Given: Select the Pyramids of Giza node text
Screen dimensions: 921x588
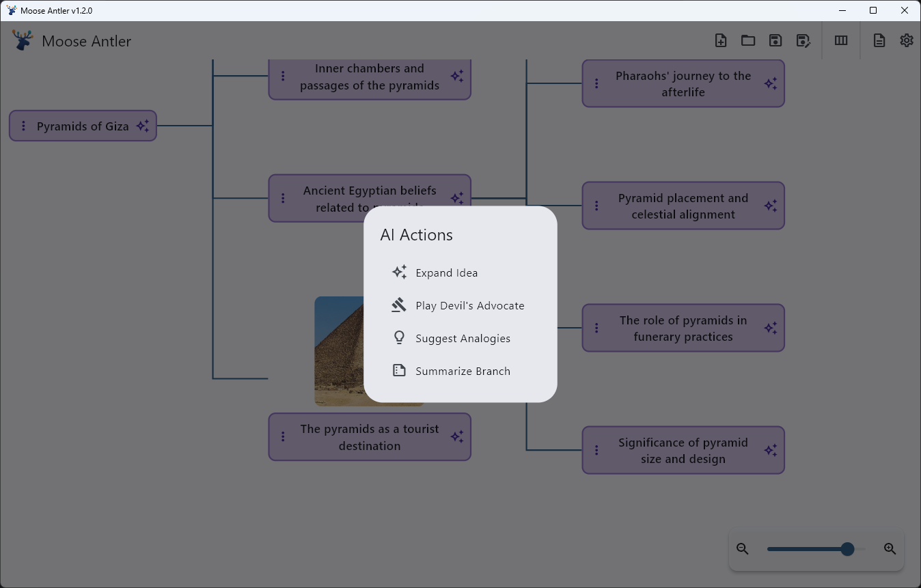Looking at the screenshot, I should click(x=83, y=126).
